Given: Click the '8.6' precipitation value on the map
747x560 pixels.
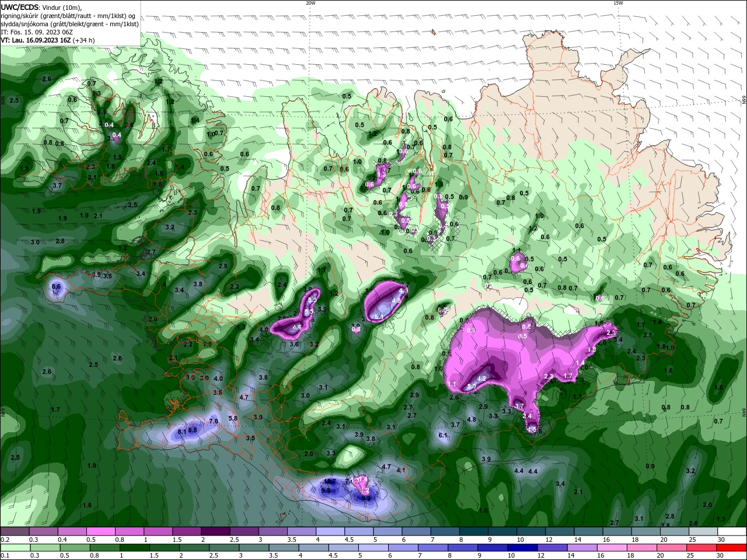Looking at the screenshot, I should tap(56, 286).
